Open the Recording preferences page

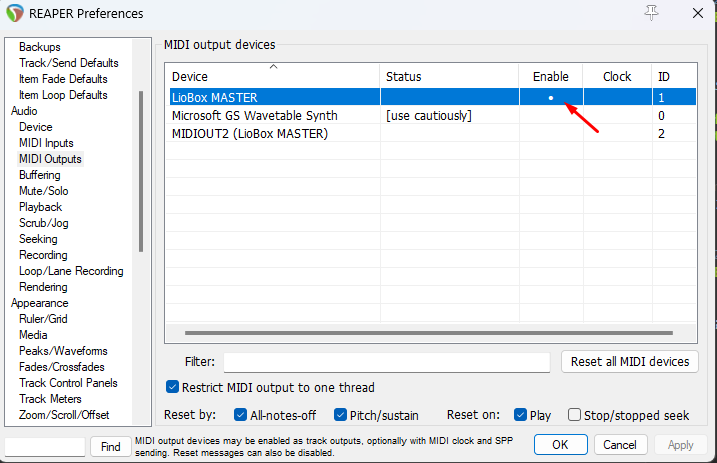43,255
